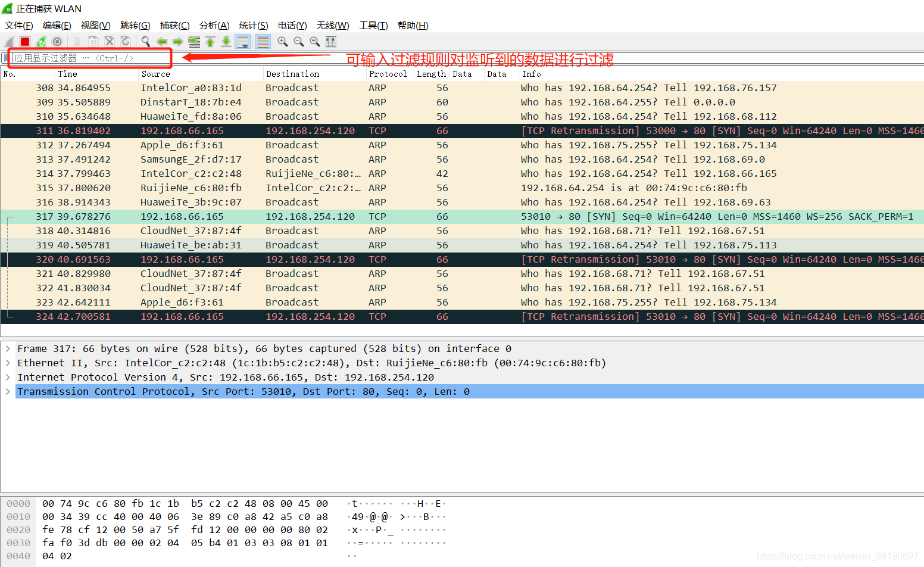The image size is (924, 567).
Task: Select TCP retransmission packet 311
Action: (x=462, y=130)
